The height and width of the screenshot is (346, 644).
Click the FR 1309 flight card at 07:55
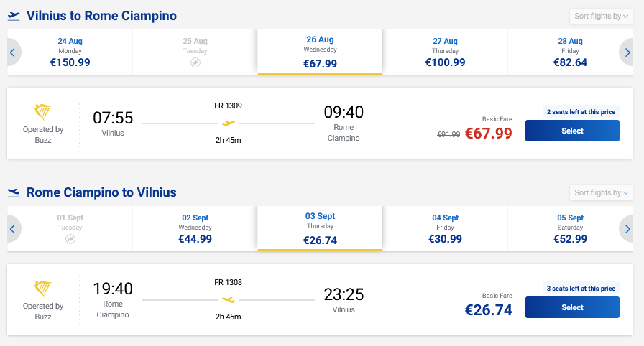[320, 123]
